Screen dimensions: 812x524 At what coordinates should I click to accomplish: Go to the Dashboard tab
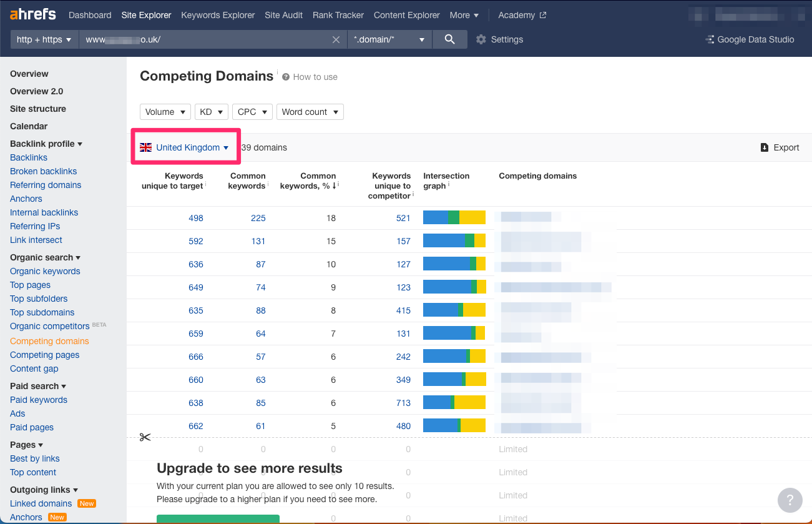pyautogui.click(x=90, y=15)
